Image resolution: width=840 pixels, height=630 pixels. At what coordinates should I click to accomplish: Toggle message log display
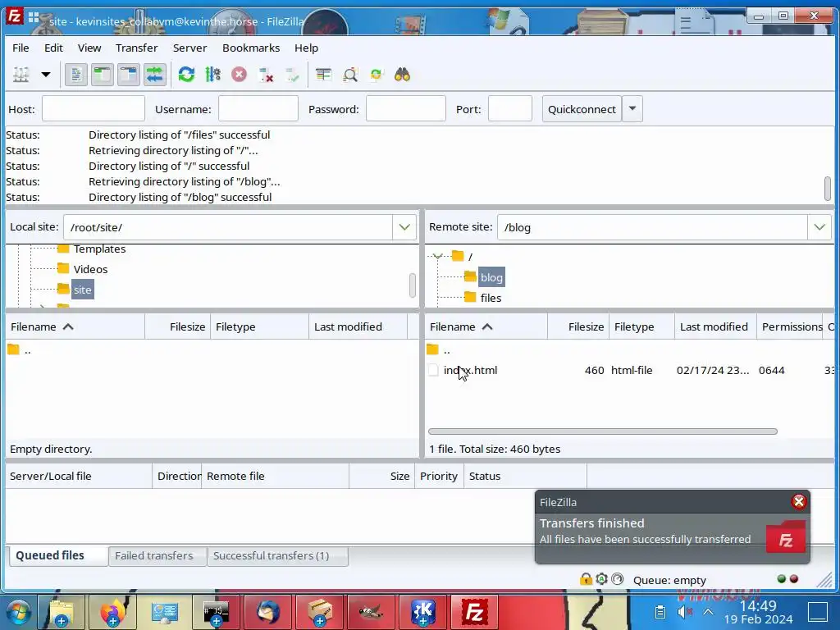76,75
